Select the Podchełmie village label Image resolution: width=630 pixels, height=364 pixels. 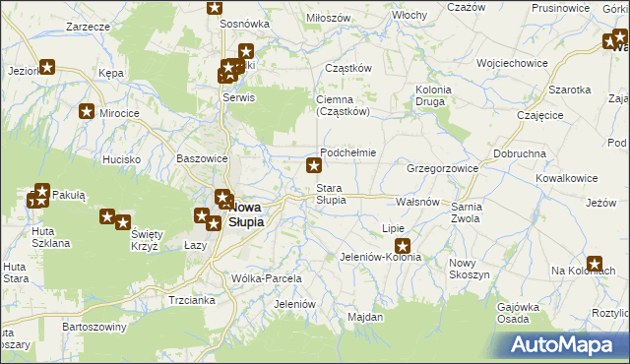point(347,152)
